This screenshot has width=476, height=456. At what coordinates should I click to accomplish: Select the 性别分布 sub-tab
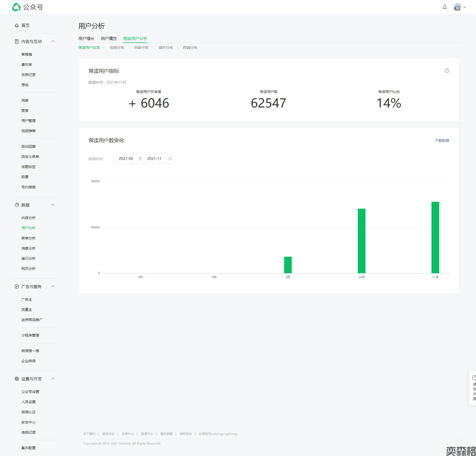click(117, 48)
